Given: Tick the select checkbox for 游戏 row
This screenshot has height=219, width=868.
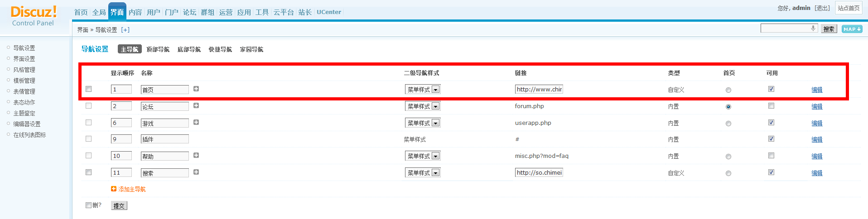Looking at the screenshot, I should [89, 123].
